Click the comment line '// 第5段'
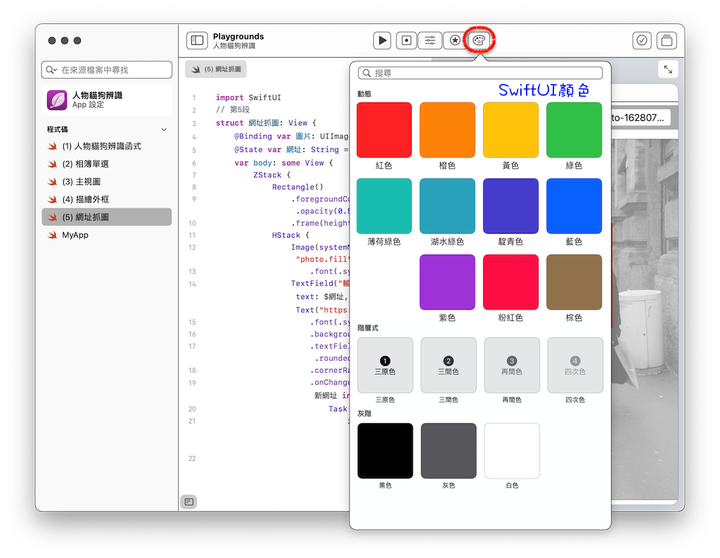This screenshot has width=720, height=558. point(233,110)
